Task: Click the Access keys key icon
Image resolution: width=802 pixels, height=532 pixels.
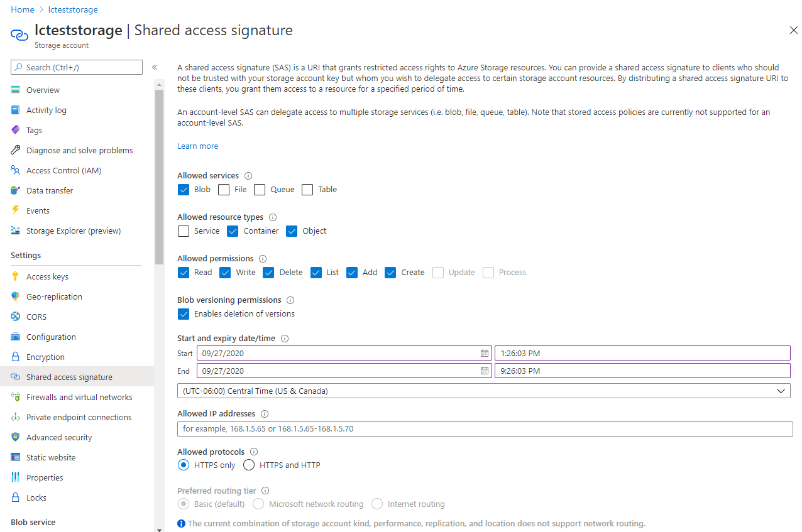Action: pyautogui.click(x=16, y=276)
